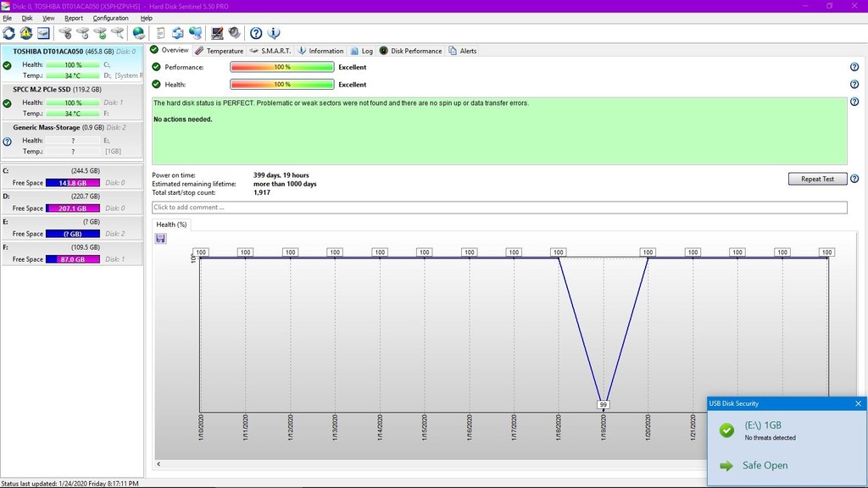Click the Refresh SMART status toolbar icon
The width and height of the screenshot is (868, 488).
(8, 33)
